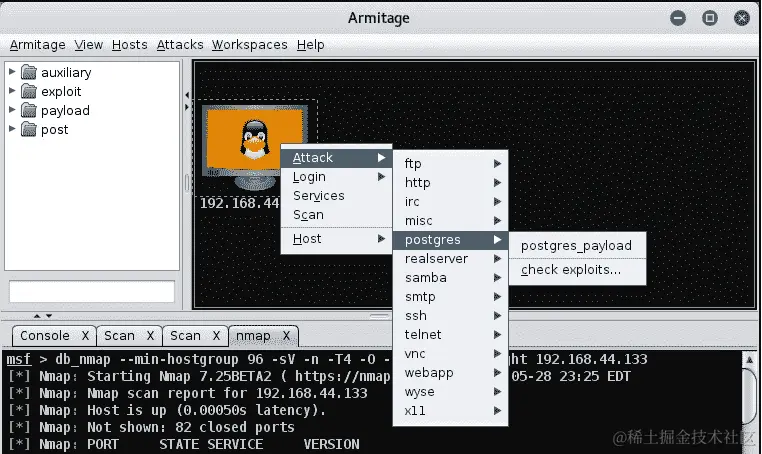762x454 pixels.
Task: Close the second Scan tab
Action: (x=217, y=336)
